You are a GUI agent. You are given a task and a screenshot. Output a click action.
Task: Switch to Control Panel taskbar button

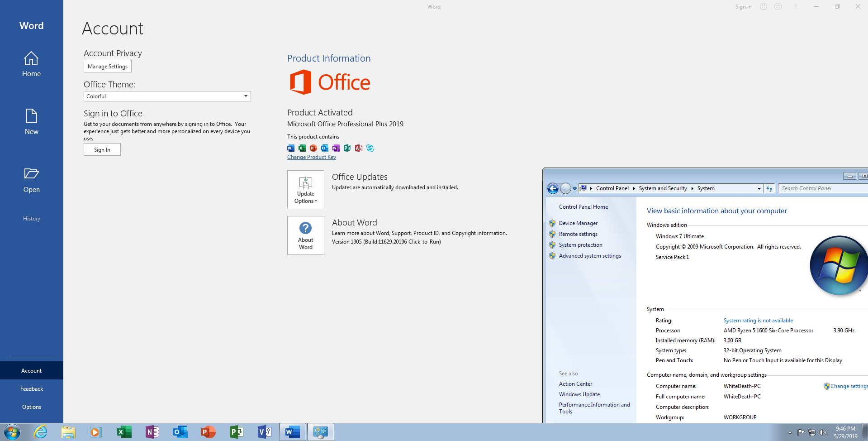point(321,432)
